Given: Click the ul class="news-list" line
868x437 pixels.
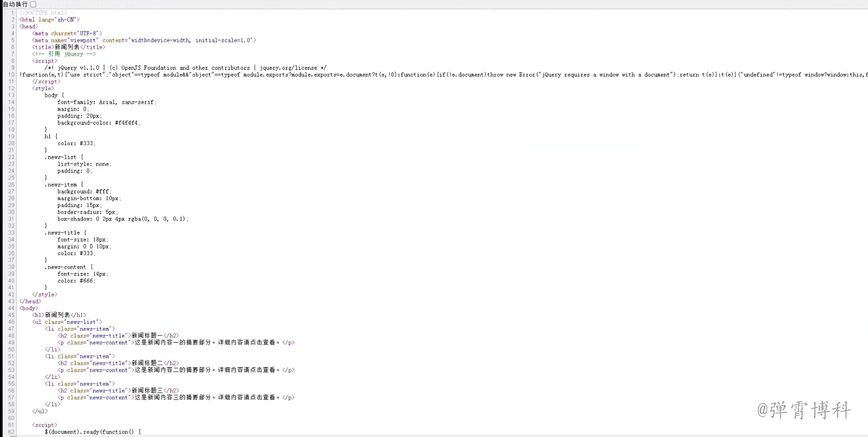Looking at the screenshot, I should click(67, 322).
